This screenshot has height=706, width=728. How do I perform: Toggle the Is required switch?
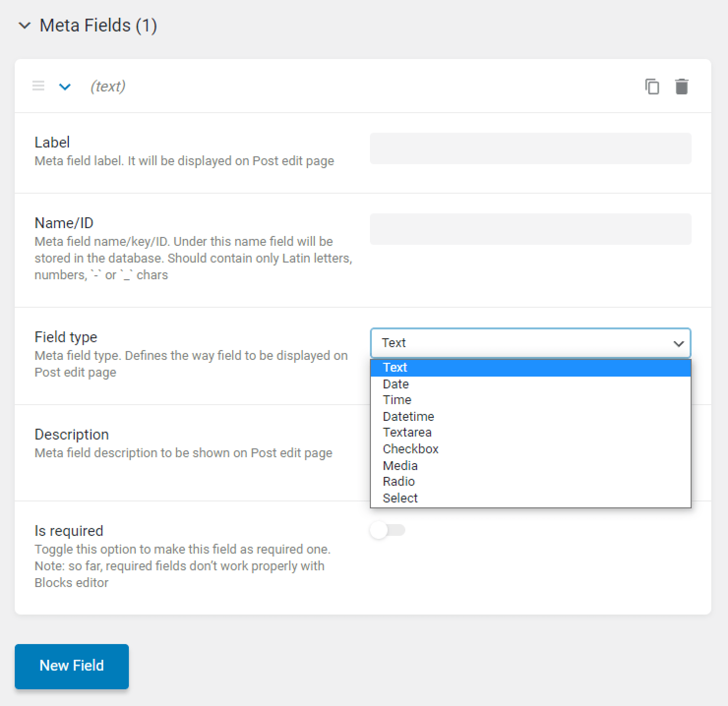pos(388,530)
